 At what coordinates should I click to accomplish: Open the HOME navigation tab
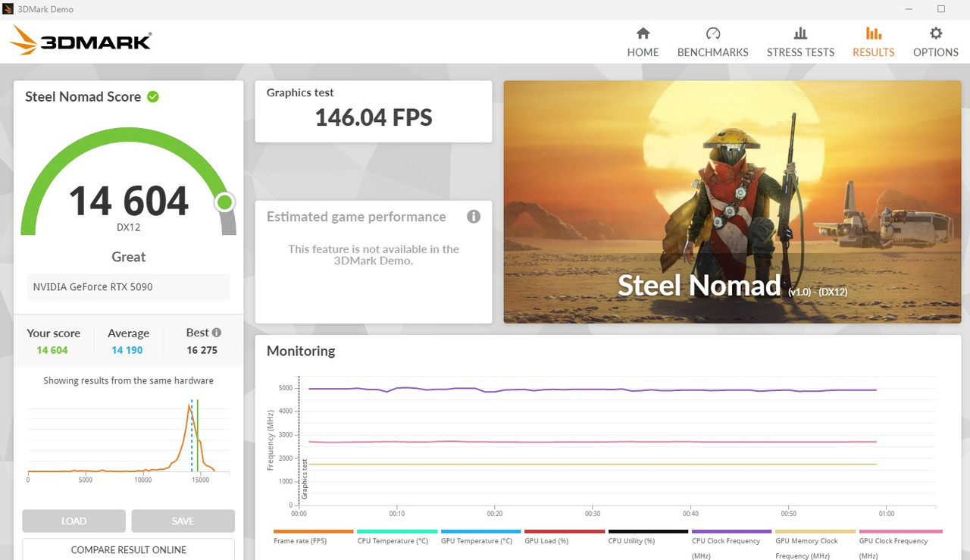[x=643, y=42]
